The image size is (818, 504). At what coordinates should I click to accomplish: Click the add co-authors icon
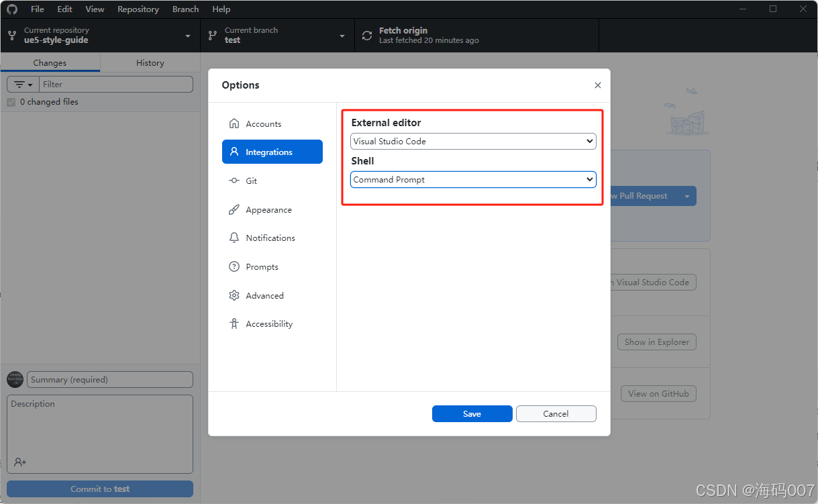tap(20, 462)
